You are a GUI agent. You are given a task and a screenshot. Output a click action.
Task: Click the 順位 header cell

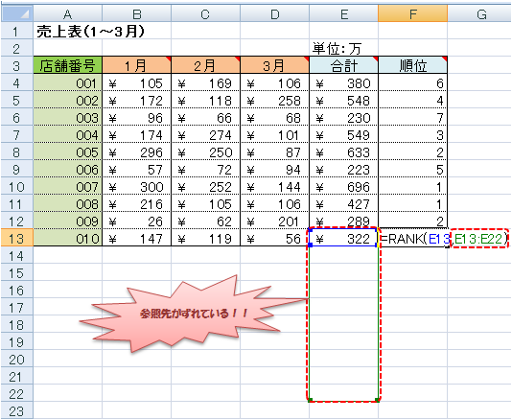point(412,65)
